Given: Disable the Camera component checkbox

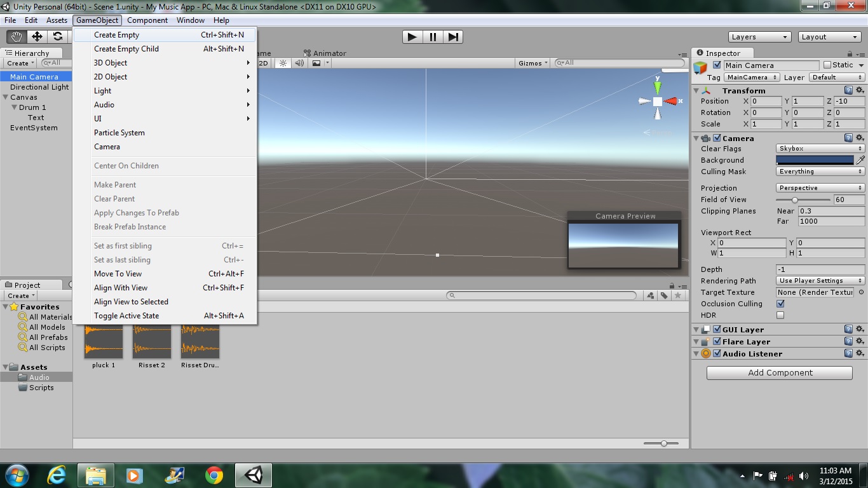Looking at the screenshot, I should (717, 138).
